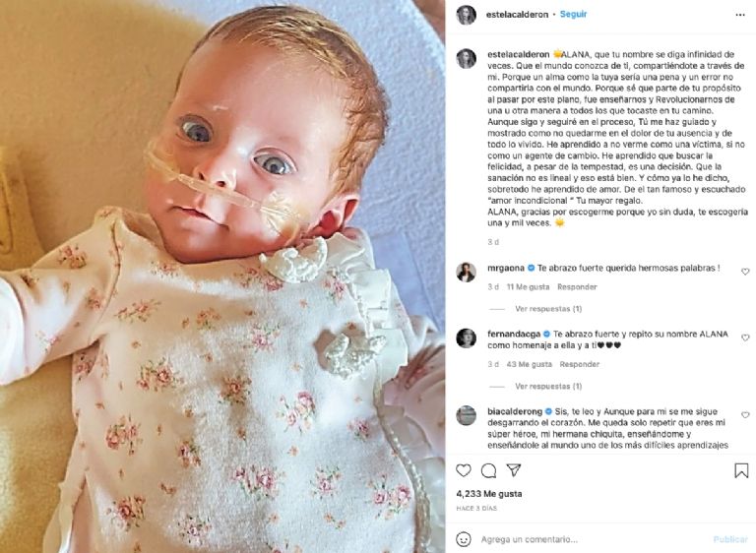Open biacalderong username link
Screen dimensions: 756x553
pyautogui.click(x=515, y=411)
